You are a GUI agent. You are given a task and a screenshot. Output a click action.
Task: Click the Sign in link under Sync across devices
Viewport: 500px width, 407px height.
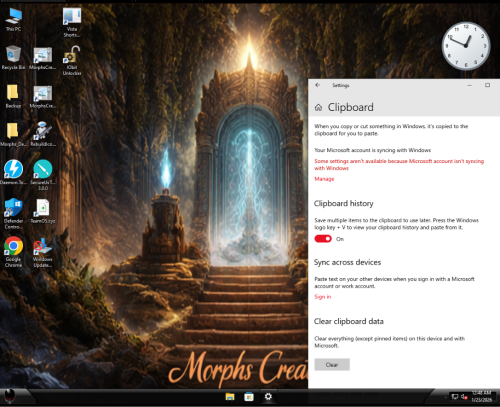pyautogui.click(x=323, y=297)
